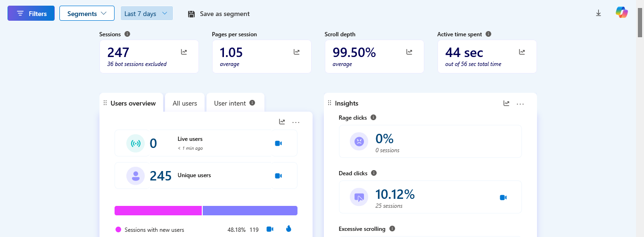Open more options ellipsis in Users overview card
This screenshot has width=644, height=237.
(296, 122)
